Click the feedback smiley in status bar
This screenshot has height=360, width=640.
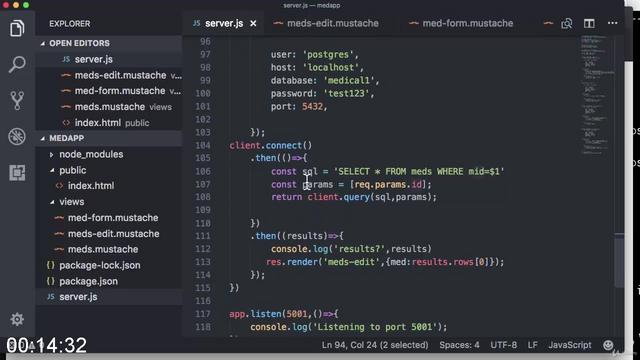pyautogui.click(x=608, y=345)
